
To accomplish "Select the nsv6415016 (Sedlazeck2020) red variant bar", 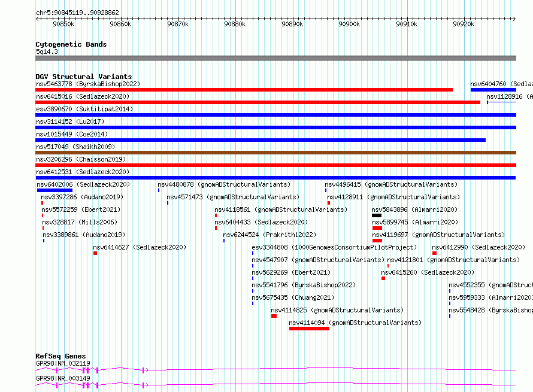I will click(x=258, y=102).
